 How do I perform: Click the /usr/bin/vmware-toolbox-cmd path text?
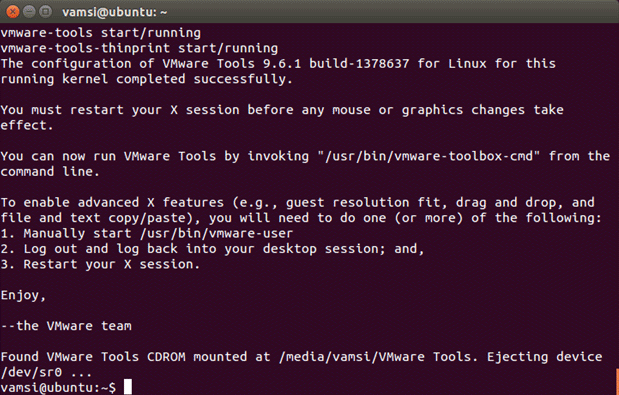click(428, 156)
